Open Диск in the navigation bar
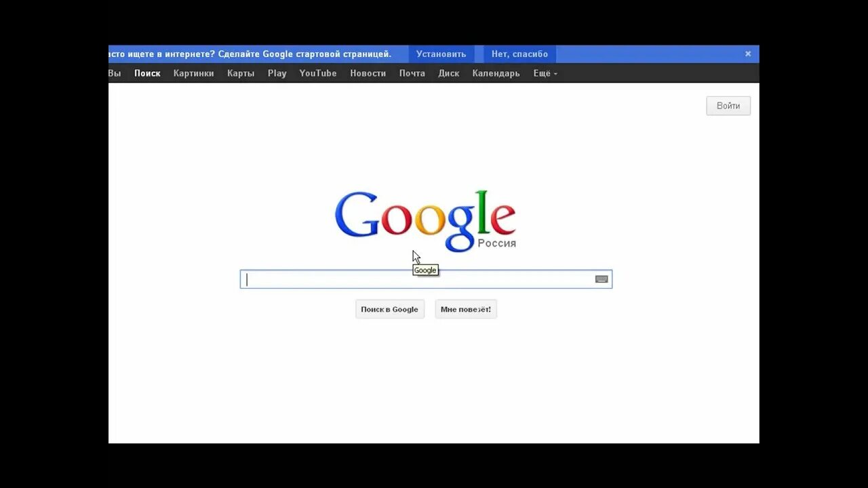 pyautogui.click(x=448, y=73)
